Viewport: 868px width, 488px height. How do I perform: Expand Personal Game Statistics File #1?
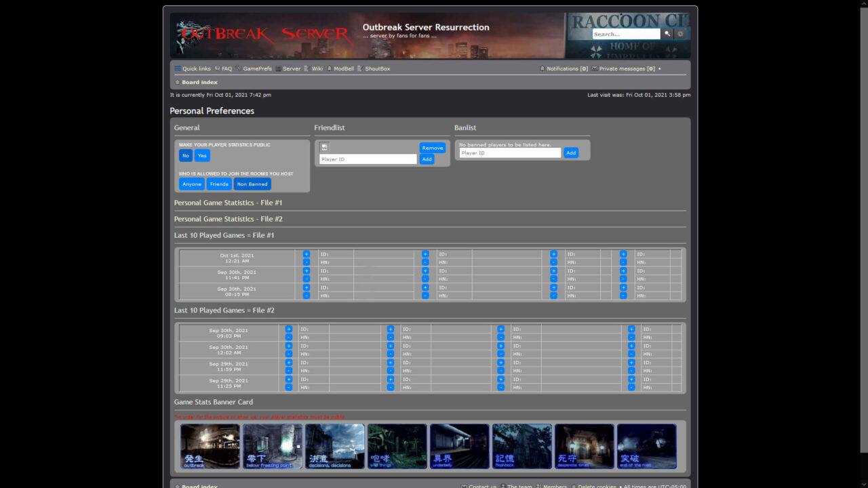pyautogui.click(x=228, y=203)
